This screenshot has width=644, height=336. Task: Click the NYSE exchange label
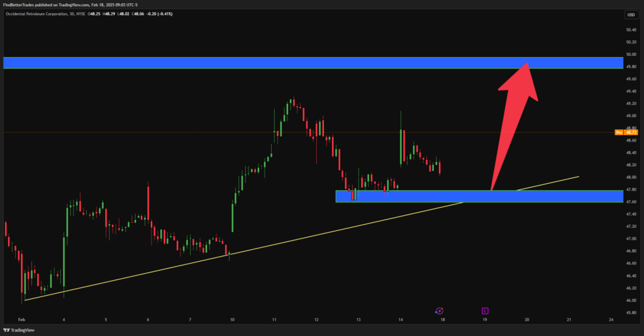[x=81, y=14]
